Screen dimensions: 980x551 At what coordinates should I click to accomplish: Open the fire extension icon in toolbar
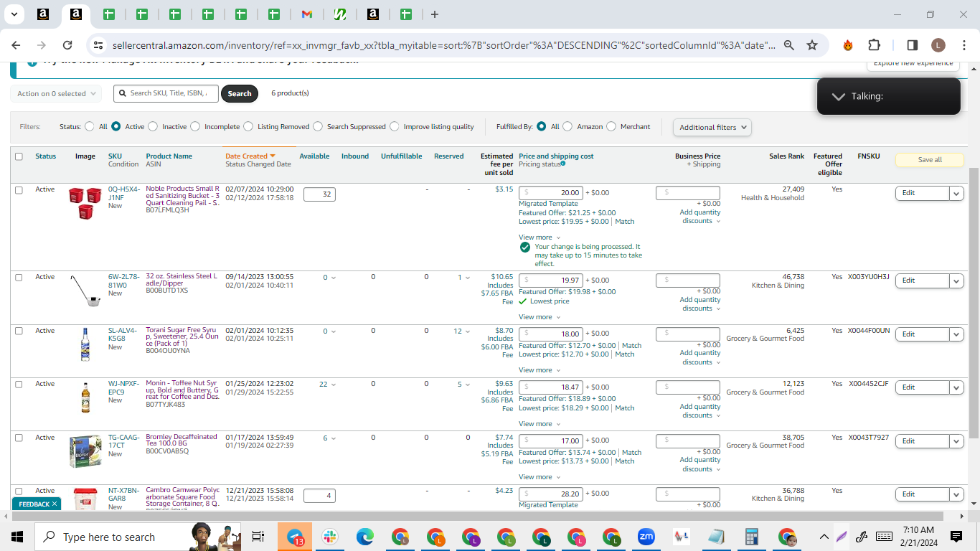tap(848, 45)
